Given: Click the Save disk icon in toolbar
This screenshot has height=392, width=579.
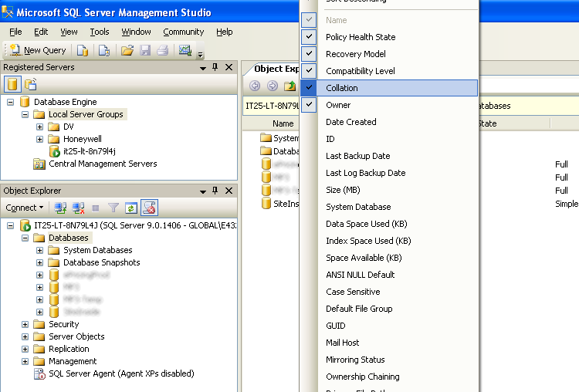Looking at the screenshot, I should pyautogui.click(x=145, y=50).
